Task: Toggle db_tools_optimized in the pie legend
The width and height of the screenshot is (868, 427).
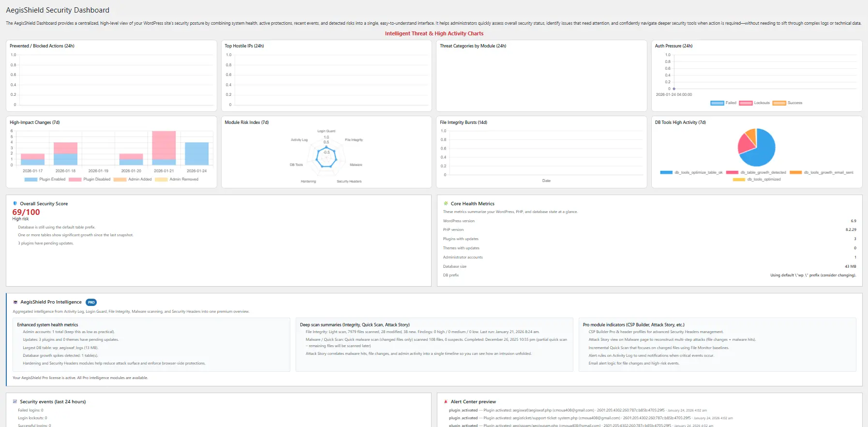Action: click(757, 180)
